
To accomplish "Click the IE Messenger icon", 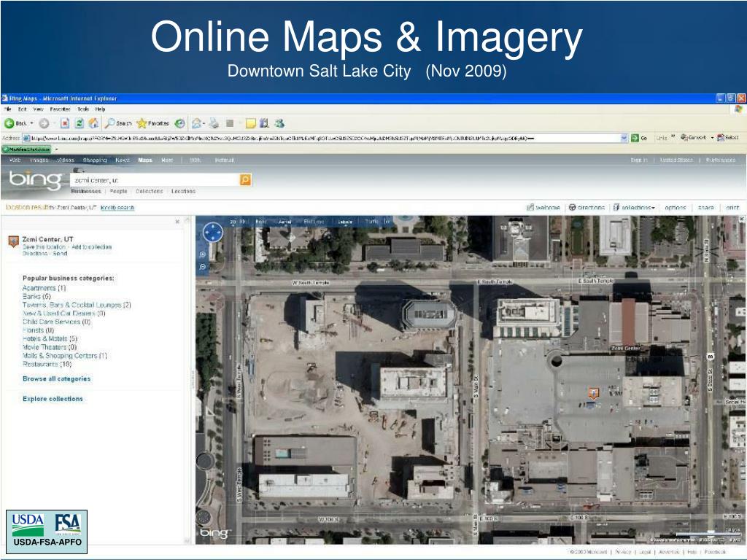I will (279, 123).
